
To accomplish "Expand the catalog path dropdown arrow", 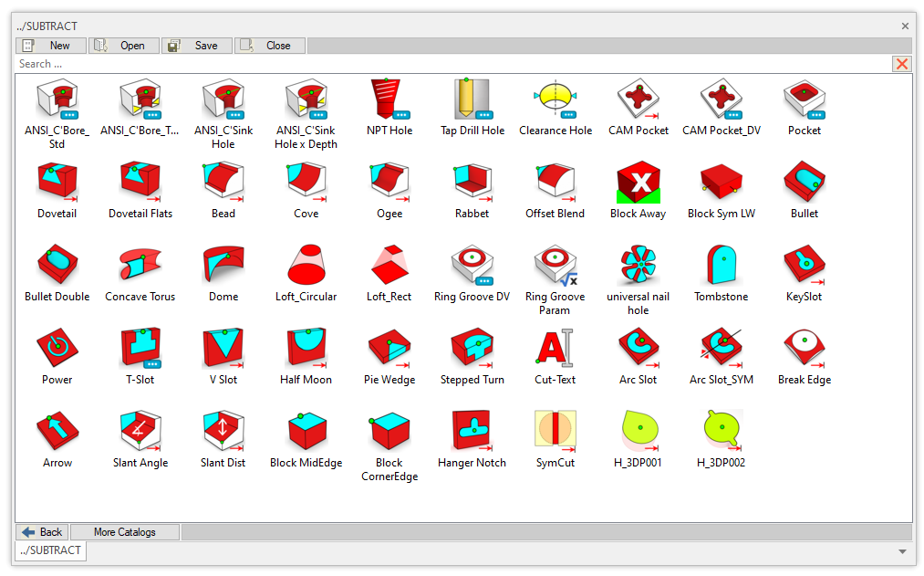I will (x=902, y=551).
